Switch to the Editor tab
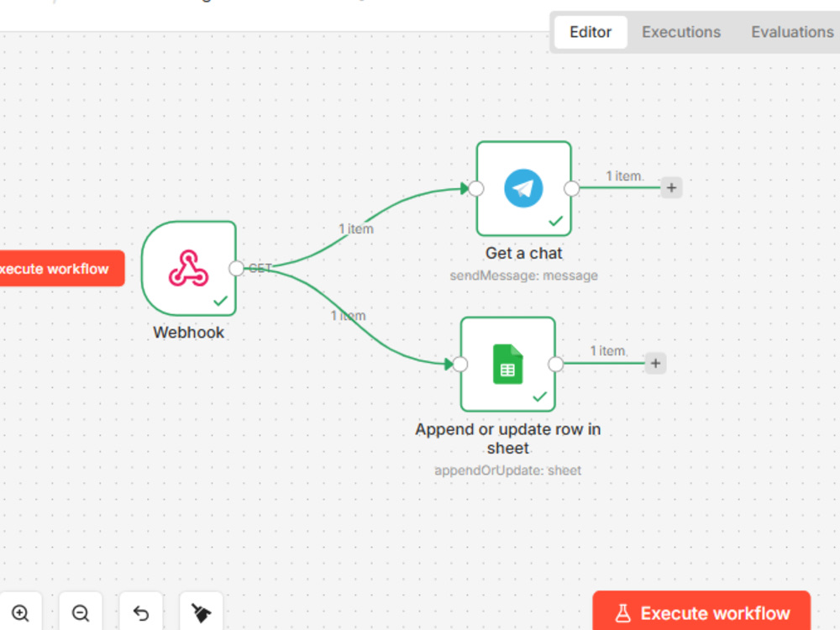840x630 pixels. 591,32
